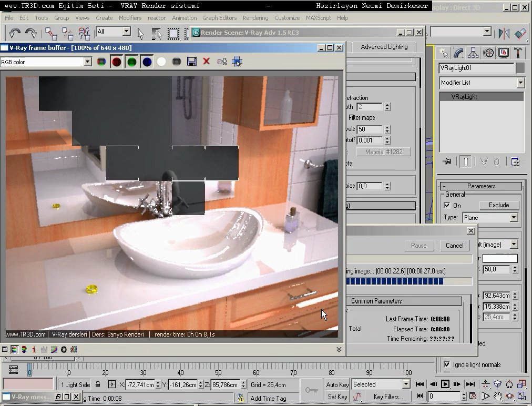Open the Modifiers menu
532x406 pixels.
pyautogui.click(x=130, y=18)
